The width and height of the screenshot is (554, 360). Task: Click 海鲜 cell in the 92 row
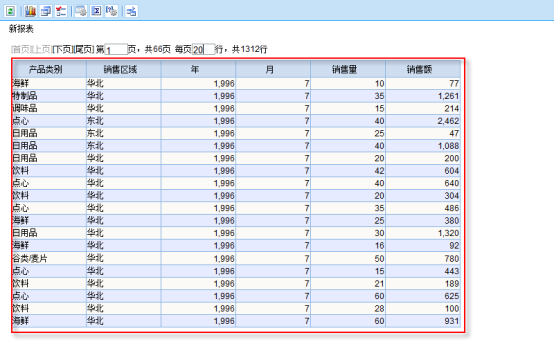point(49,246)
